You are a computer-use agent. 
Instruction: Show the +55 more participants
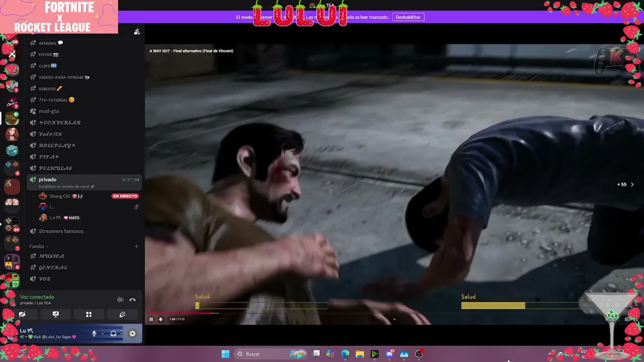point(625,185)
